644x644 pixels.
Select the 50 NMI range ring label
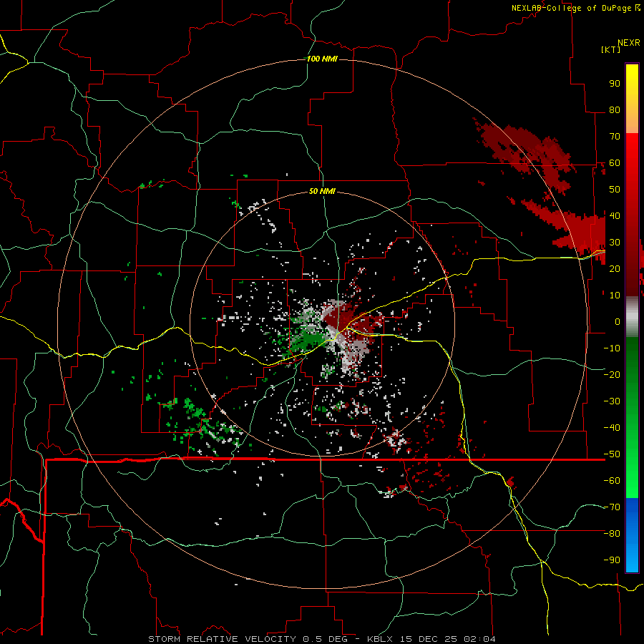pos(322,191)
